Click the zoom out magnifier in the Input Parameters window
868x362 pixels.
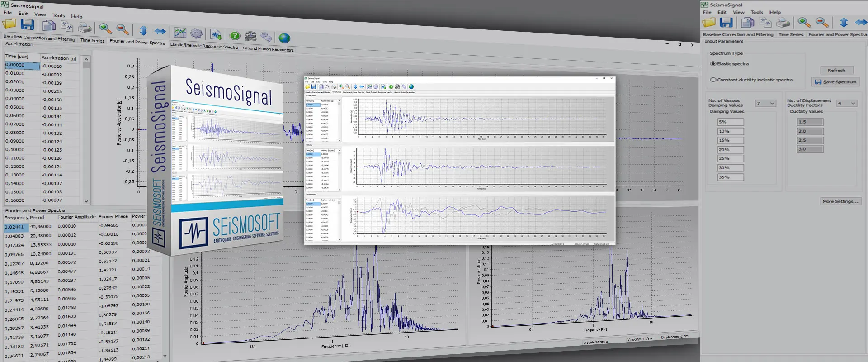point(822,22)
